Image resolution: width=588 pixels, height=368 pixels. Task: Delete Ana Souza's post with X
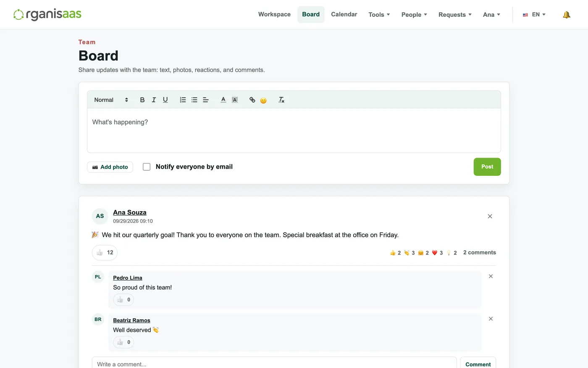[x=490, y=216]
